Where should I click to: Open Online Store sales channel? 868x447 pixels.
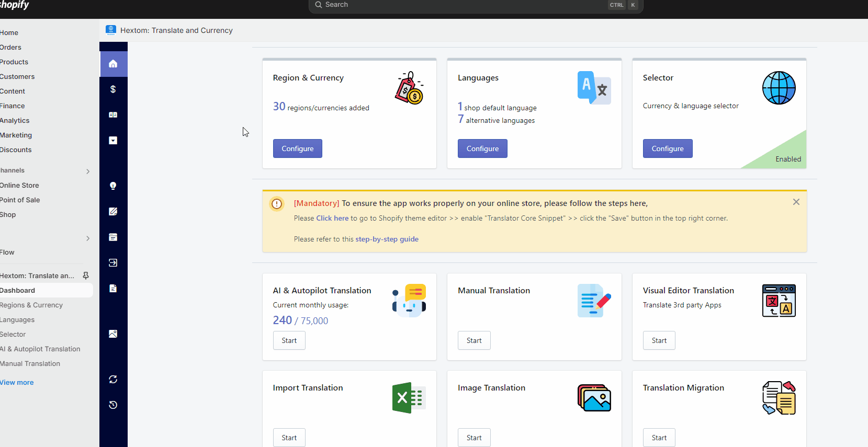coord(19,185)
